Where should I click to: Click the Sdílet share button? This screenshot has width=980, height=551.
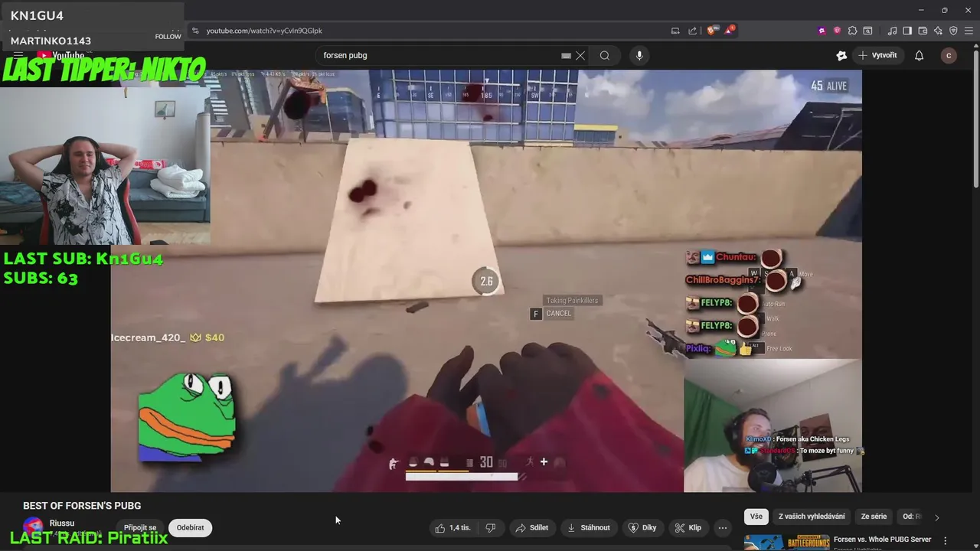[531, 527]
